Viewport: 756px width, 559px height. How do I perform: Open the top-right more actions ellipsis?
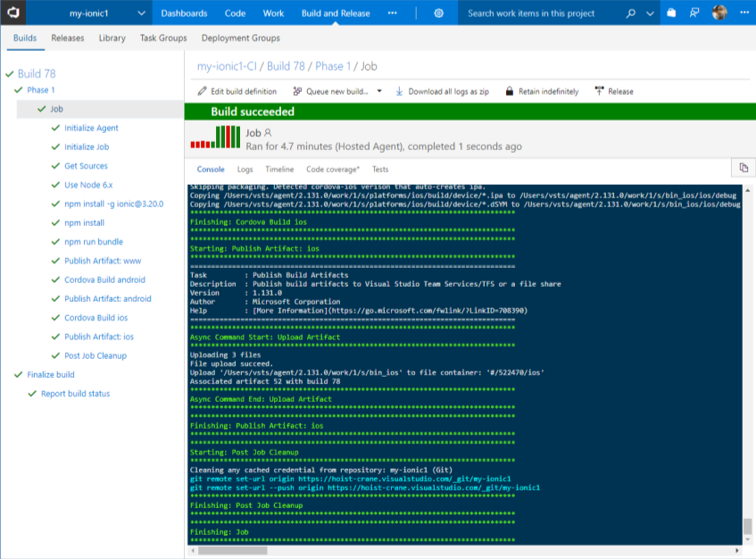pyautogui.click(x=744, y=13)
